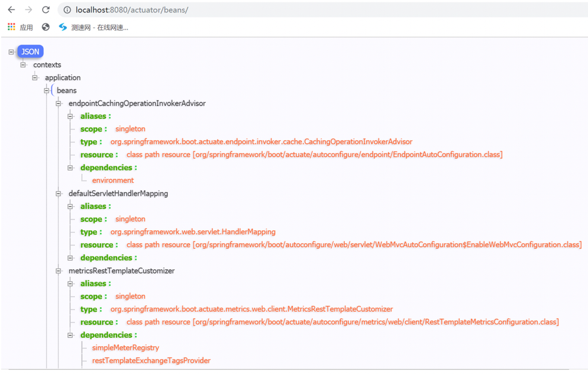Open the globe bookmark icon
This screenshot has width=588, height=374.
(46, 27)
